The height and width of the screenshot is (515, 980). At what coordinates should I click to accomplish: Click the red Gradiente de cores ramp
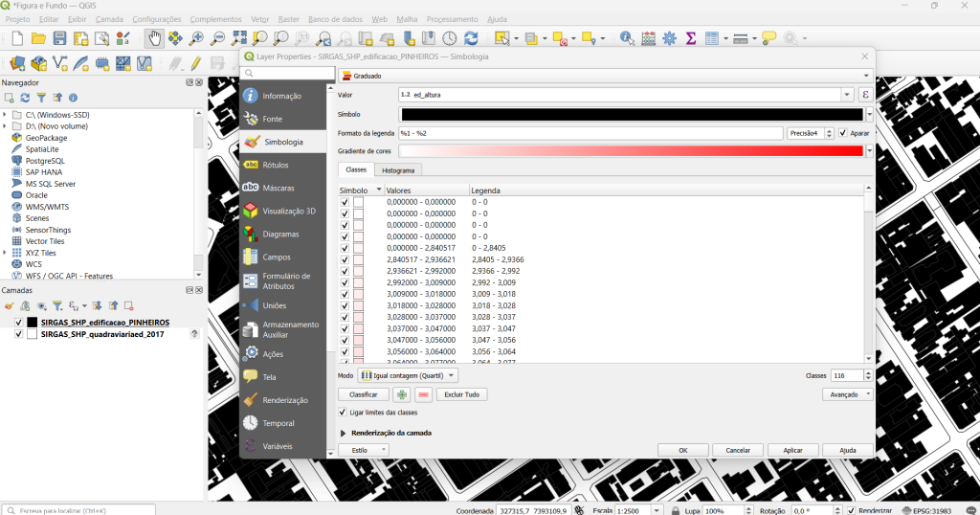pyautogui.click(x=632, y=151)
